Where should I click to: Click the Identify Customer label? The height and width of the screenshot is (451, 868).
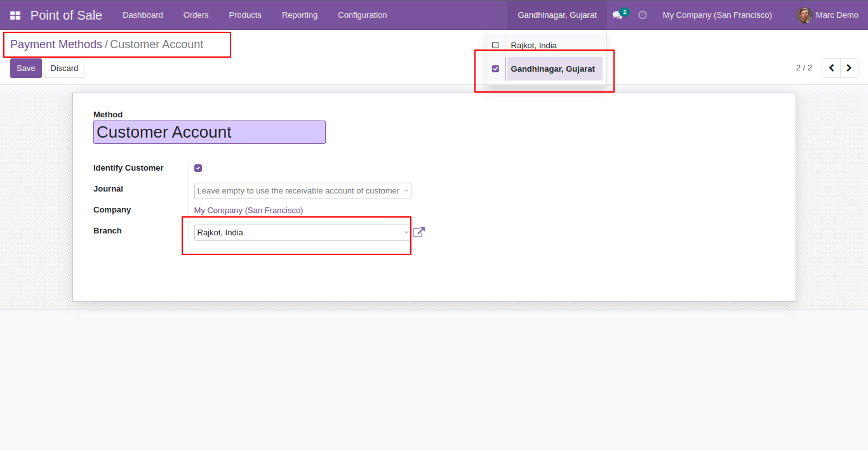[x=128, y=168]
